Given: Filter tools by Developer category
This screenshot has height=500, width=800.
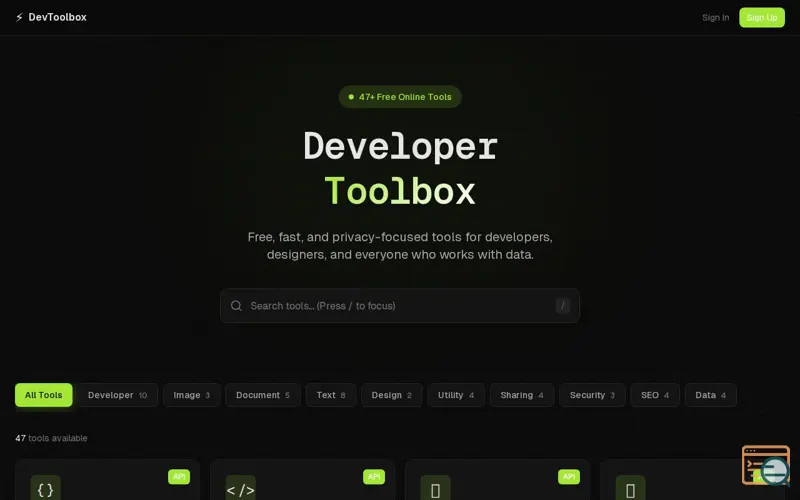Looking at the screenshot, I should pyautogui.click(x=117, y=395).
